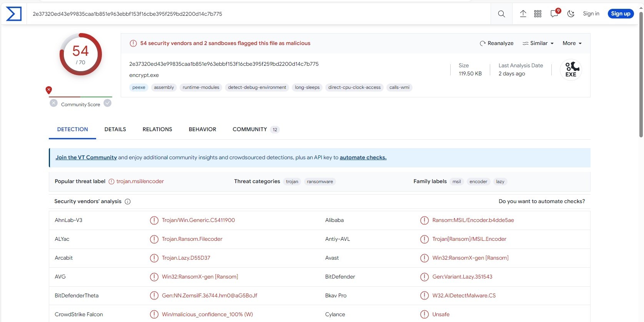Select the peexe tag
Viewport: 644px width, 322px height.
(x=139, y=87)
